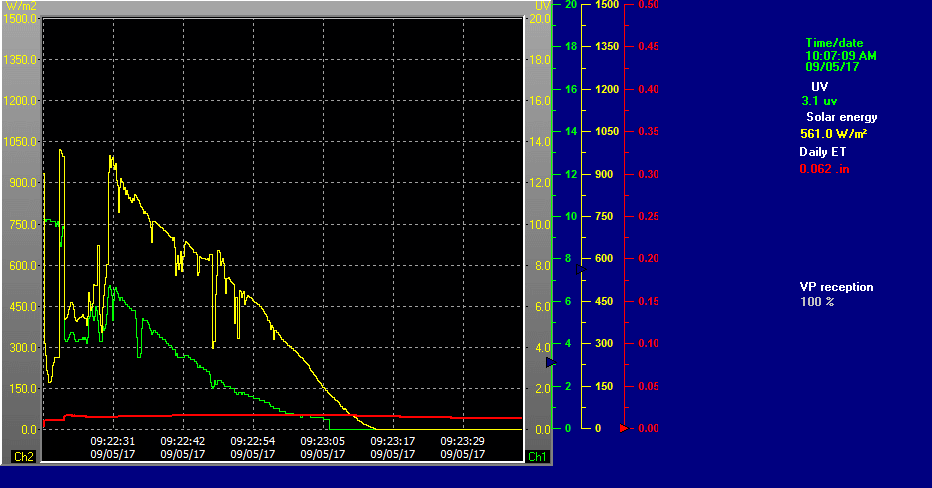Click the yellow scale value '900'

coord(604,174)
